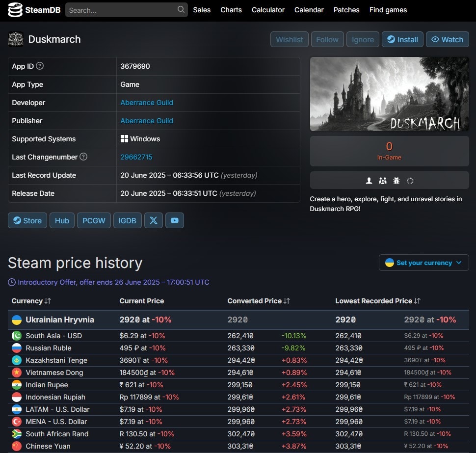Click the Duskmarch page title
Screen dimensions: 476x453
click(54, 39)
